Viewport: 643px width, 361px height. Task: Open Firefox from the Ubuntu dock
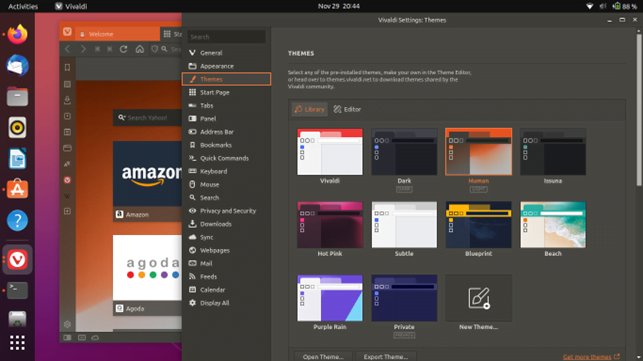[x=17, y=34]
